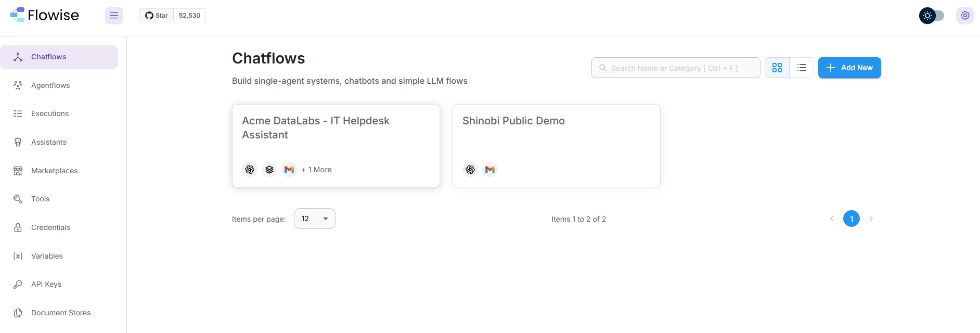Go to the next page arrow
This screenshot has width=980, height=333.
(x=871, y=219)
